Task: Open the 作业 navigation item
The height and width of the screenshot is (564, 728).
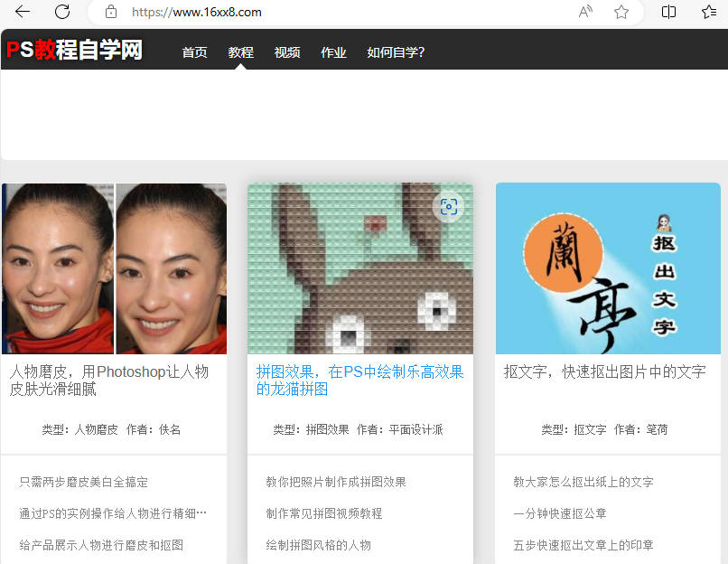Action: [x=333, y=52]
